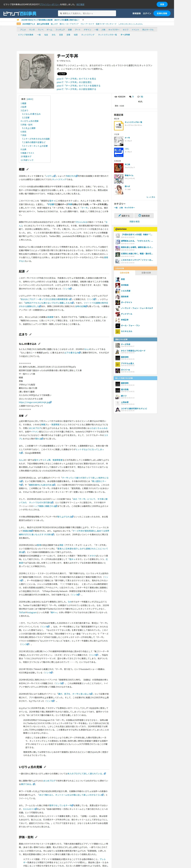Image resolution: width=191 pixels, height=868 pixels.
Task: Open the 中二病 sibling article link
Action: click(127, 164)
